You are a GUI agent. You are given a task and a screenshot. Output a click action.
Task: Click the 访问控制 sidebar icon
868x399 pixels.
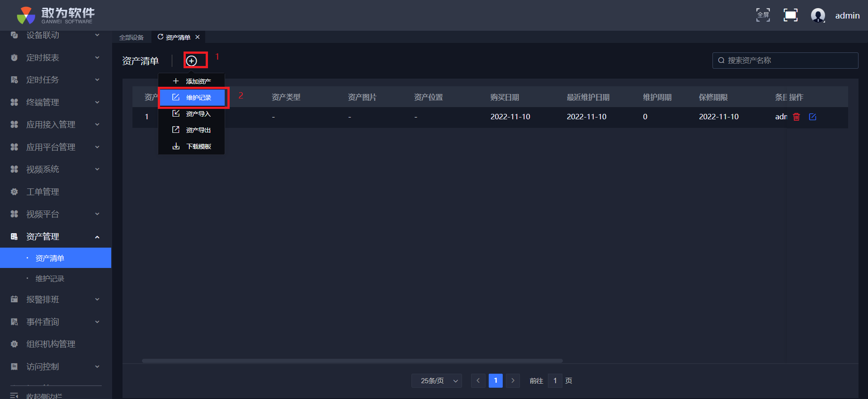[x=14, y=366]
